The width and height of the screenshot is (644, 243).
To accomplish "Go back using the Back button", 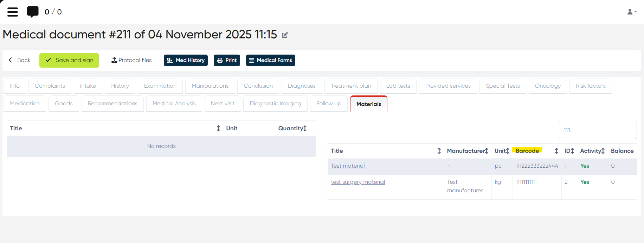I will (x=20, y=60).
